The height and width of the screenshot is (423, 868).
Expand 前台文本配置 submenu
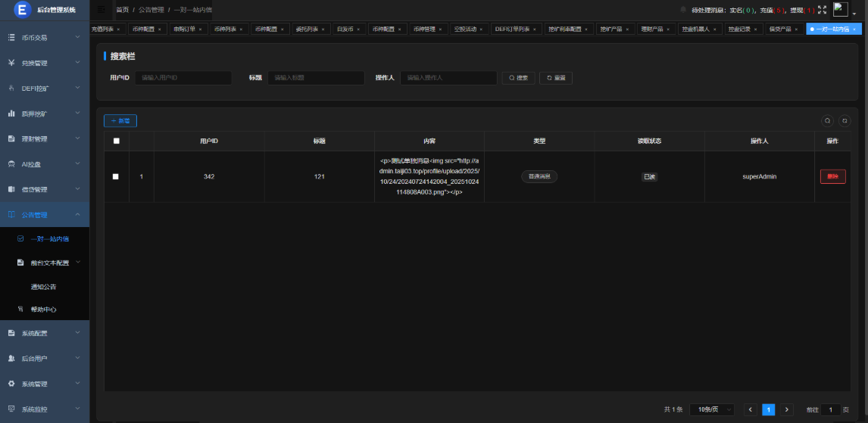coord(49,263)
